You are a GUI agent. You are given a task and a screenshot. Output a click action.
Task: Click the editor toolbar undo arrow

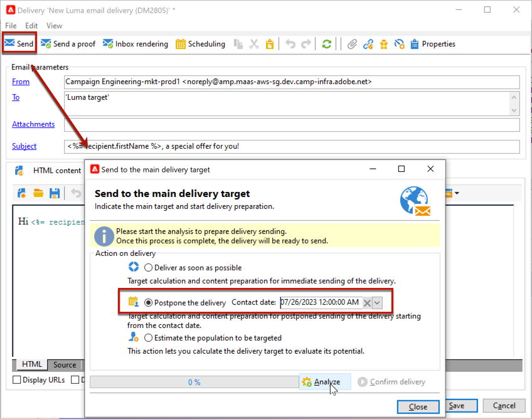(x=76, y=193)
